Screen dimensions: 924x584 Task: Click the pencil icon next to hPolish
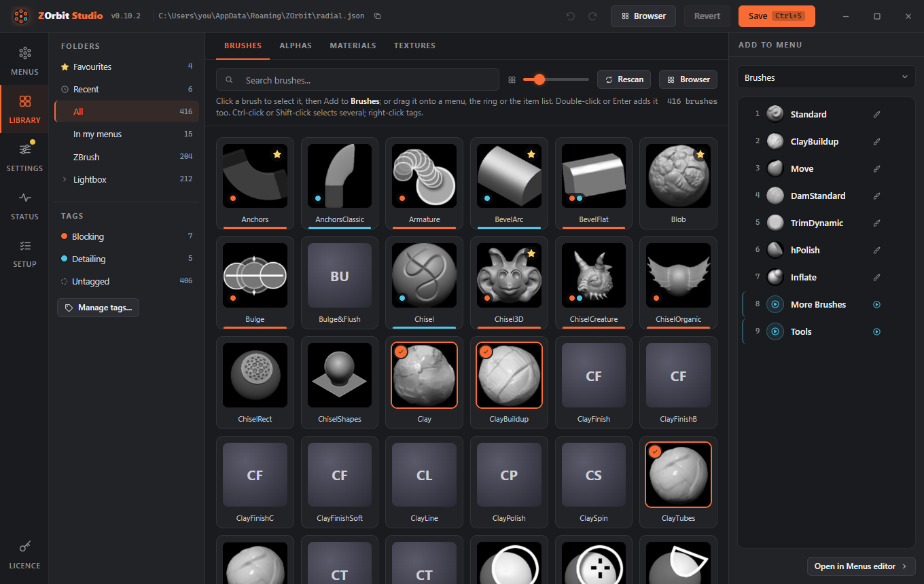876,251
